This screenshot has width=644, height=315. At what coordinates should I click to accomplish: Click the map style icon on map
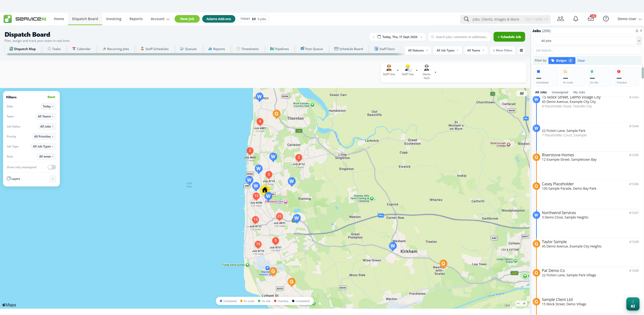point(522,93)
